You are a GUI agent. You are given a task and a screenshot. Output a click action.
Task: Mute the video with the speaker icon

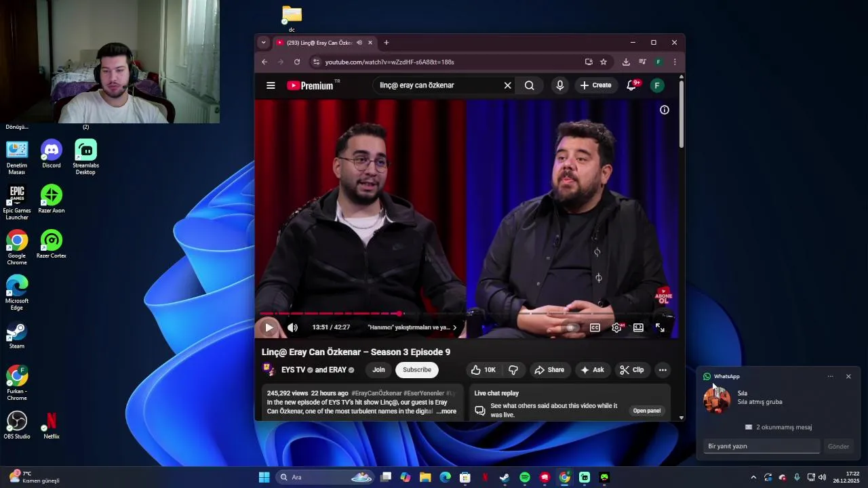coord(292,327)
